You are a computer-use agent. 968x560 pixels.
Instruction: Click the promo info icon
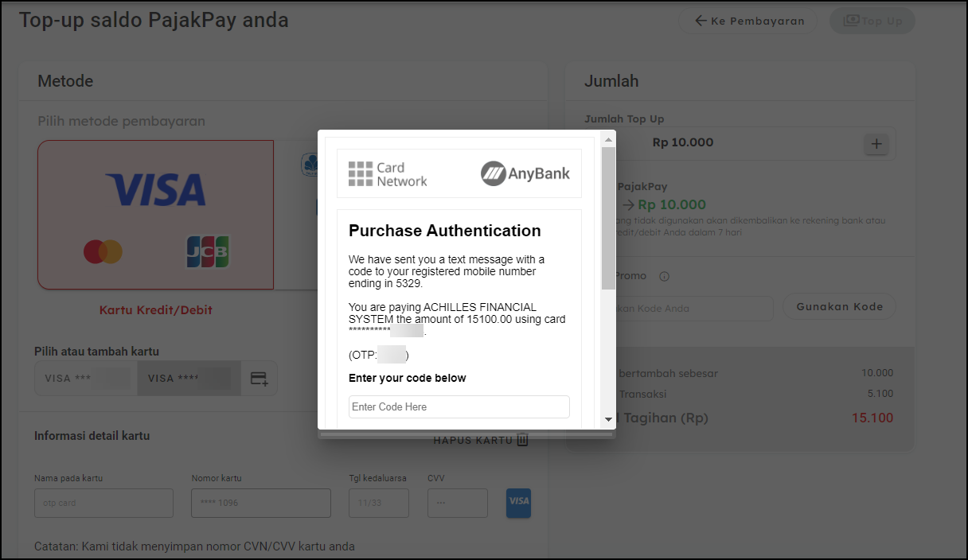click(x=664, y=277)
